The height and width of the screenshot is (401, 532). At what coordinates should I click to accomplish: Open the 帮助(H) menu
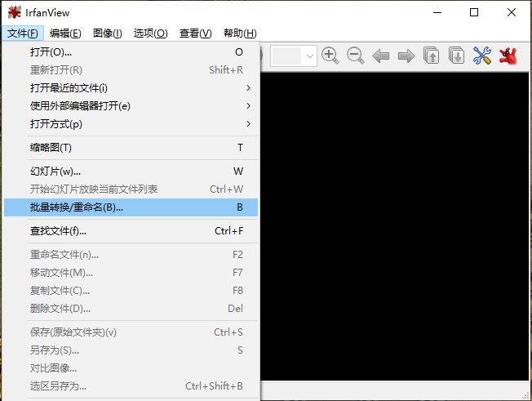pos(240,33)
